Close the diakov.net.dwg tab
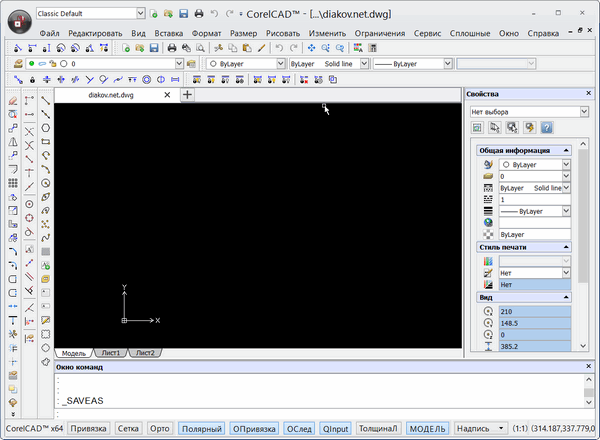This screenshot has height=440, width=600. click(167, 95)
